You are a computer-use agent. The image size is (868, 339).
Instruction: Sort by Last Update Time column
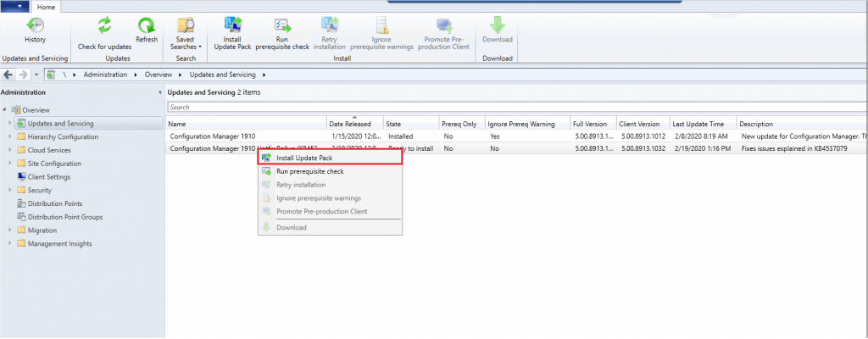pos(703,124)
